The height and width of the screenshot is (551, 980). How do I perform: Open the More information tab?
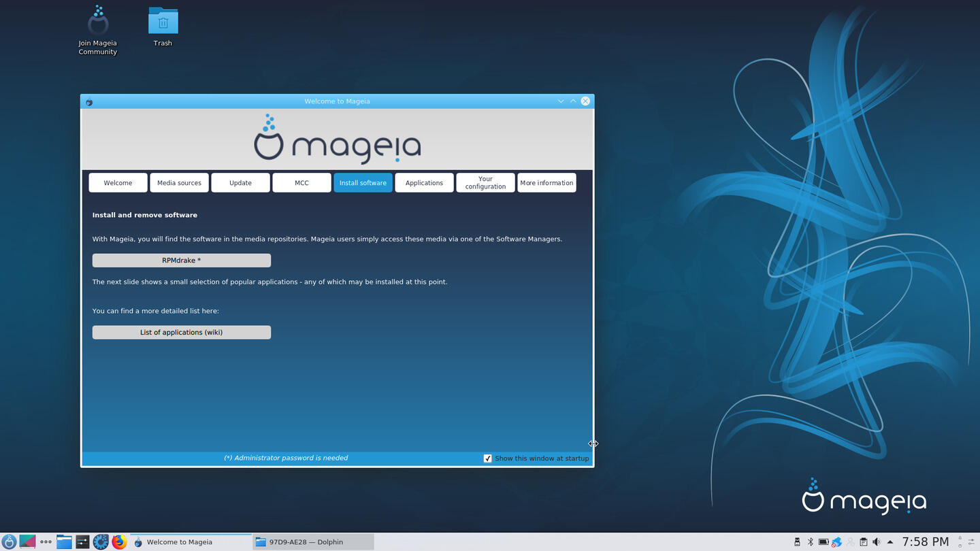(546, 183)
